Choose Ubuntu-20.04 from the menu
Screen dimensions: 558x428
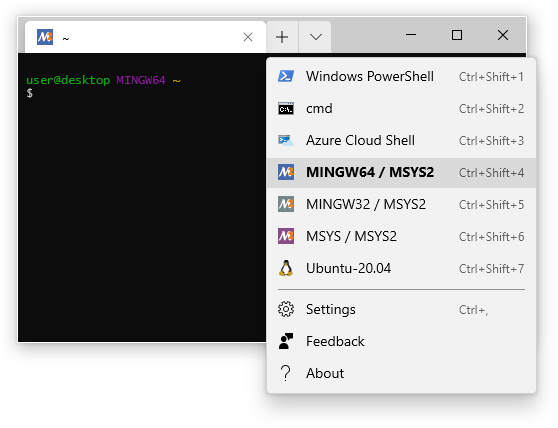tap(401, 269)
